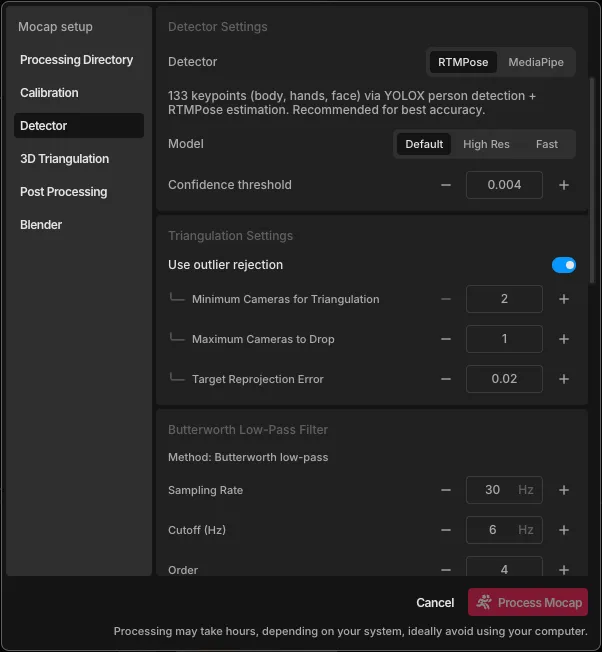Increase Confidence threshold with plus

coord(564,185)
